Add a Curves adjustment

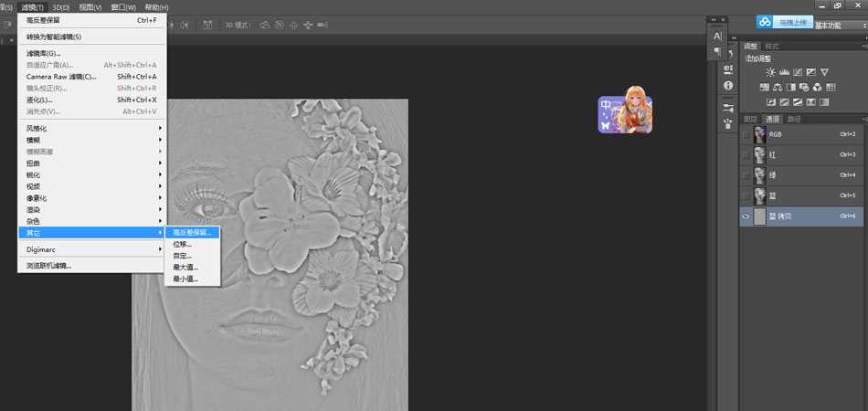pyautogui.click(x=798, y=72)
